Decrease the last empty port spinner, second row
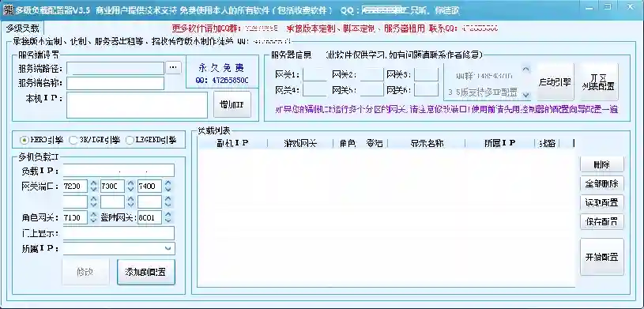 pyautogui.click(x=168, y=205)
